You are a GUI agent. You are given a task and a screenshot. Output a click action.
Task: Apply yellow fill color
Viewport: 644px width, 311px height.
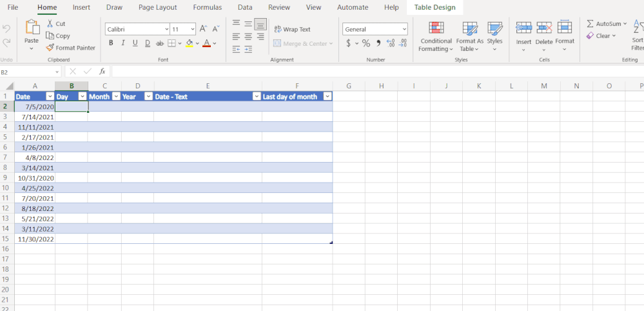(190, 43)
